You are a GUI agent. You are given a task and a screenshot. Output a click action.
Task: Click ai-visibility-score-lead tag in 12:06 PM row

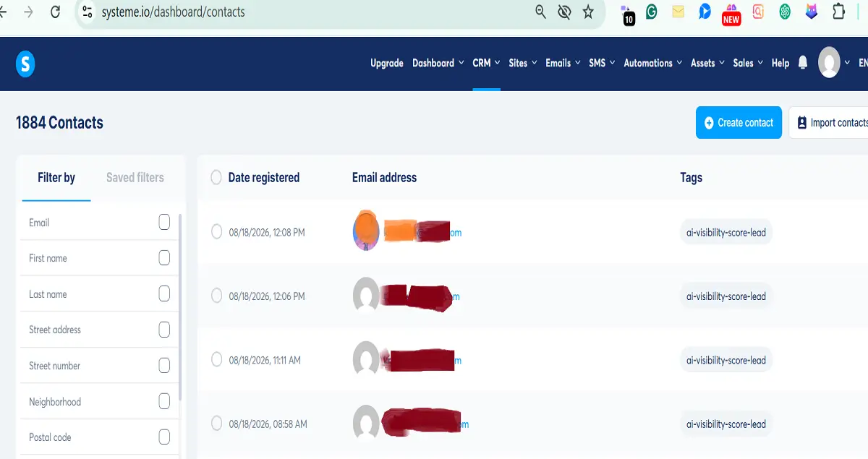[726, 296]
